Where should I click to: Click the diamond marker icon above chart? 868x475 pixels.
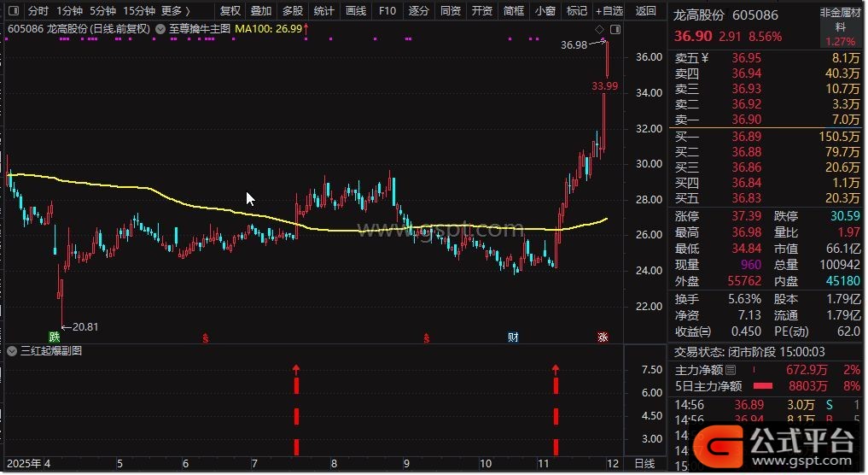(x=600, y=31)
